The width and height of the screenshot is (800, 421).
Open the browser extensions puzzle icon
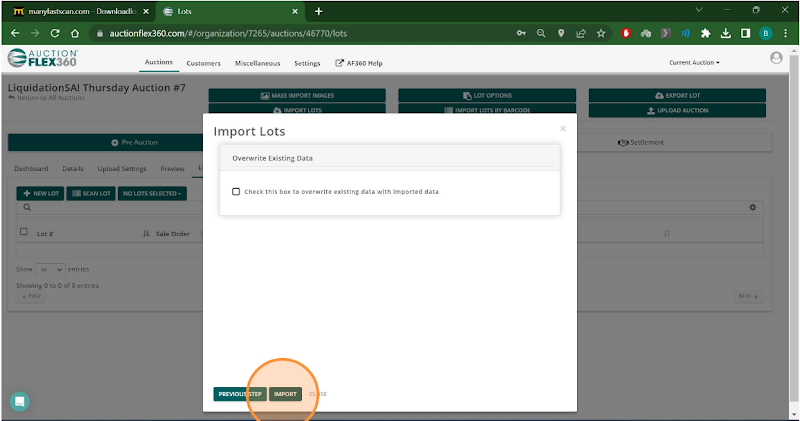pos(706,33)
